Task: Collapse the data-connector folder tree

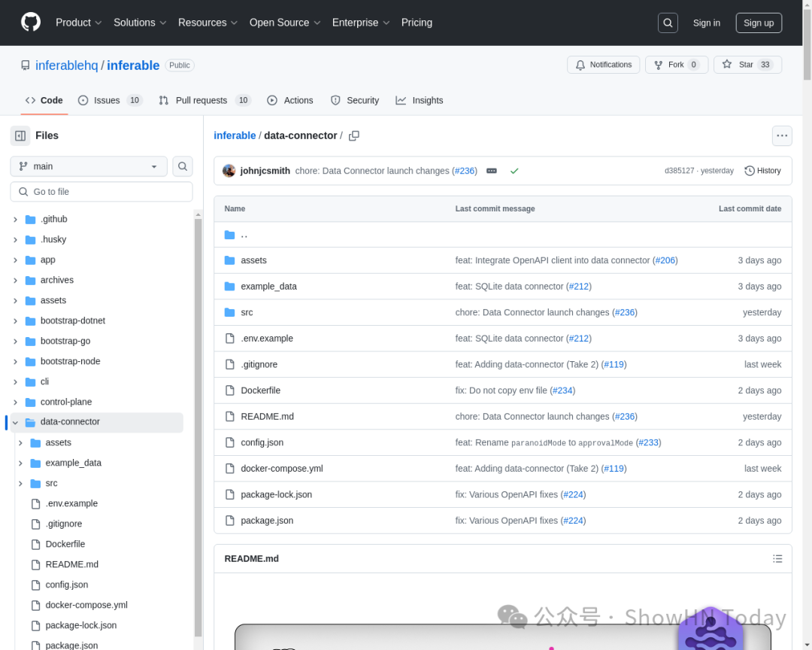Action: coord(14,422)
